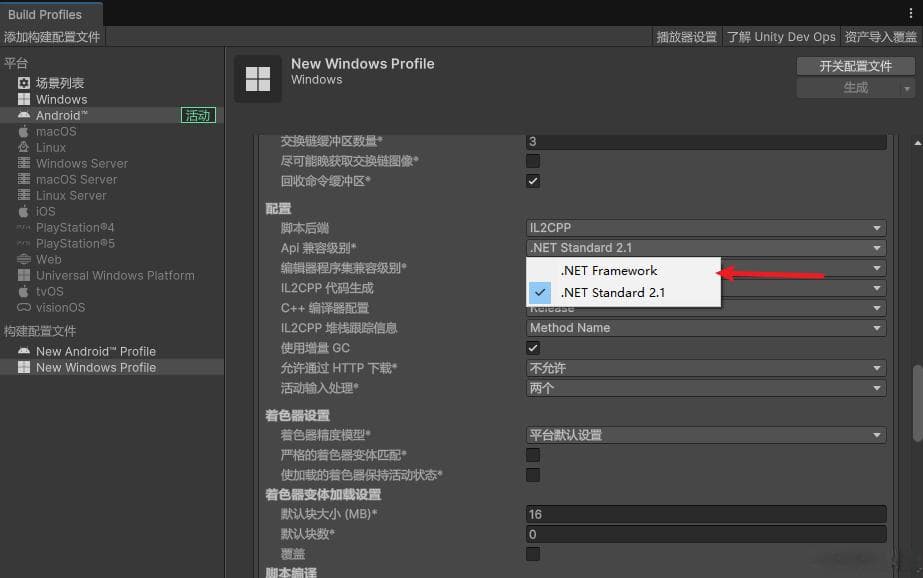This screenshot has height=578, width=923.
Task: Click the PlayStation 5 icon
Action: (24, 243)
